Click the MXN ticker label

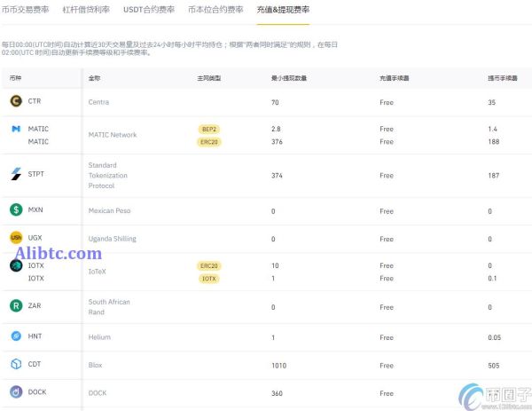click(35, 209)
